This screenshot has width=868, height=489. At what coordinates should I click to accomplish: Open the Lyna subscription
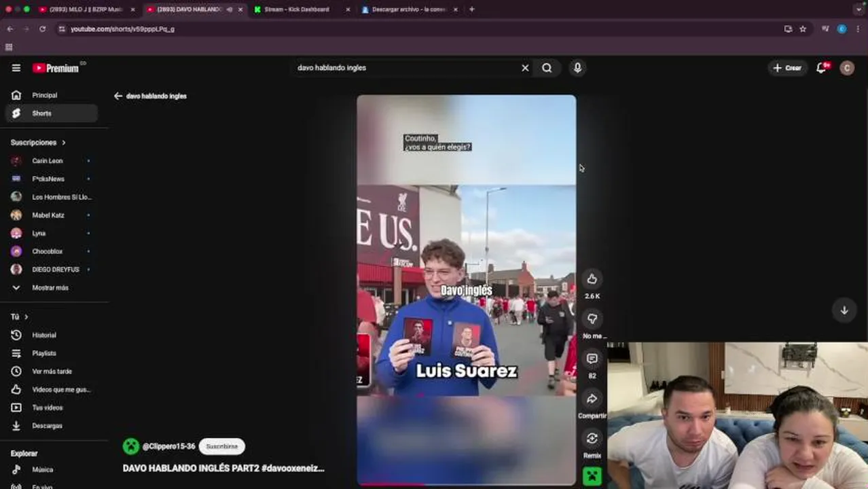[x=51, y=233]
